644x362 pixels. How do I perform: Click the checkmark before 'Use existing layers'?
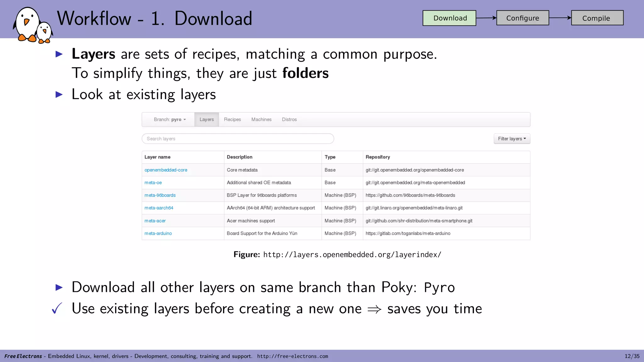(x=57, y=308)
